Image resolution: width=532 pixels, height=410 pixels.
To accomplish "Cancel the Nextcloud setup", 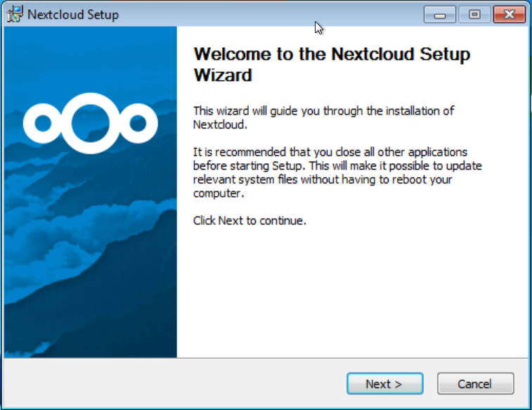I will [475, 384].
